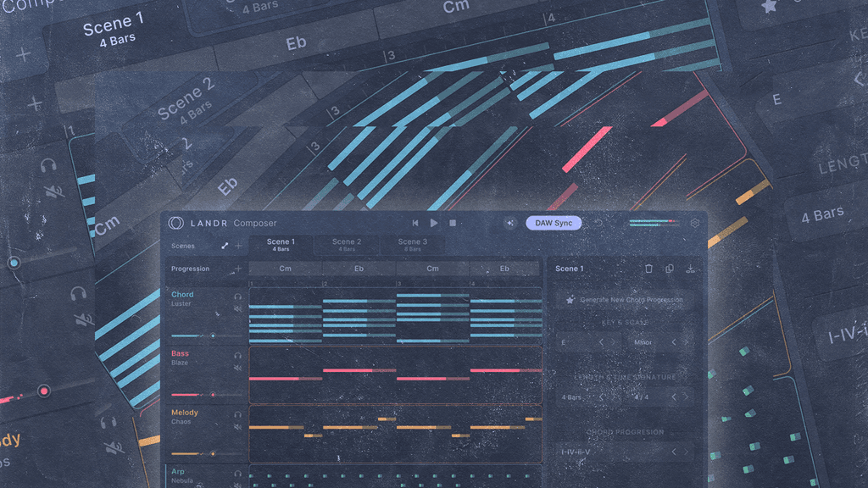Mute the Bass track
Image resolution: width=868 pixels, height=488 pixels.
coord(238,368)
